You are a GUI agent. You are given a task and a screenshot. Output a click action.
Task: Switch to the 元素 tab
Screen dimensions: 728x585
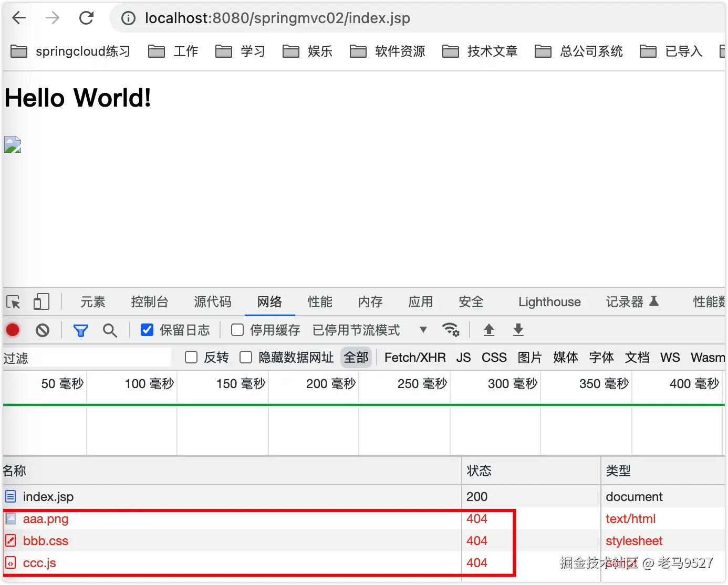pos(93,302)
